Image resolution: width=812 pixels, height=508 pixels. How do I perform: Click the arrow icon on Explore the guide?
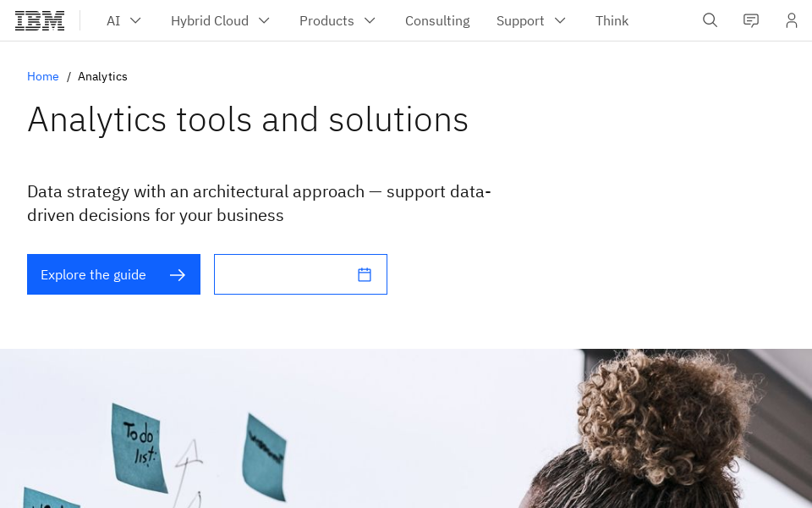(178, 274)
